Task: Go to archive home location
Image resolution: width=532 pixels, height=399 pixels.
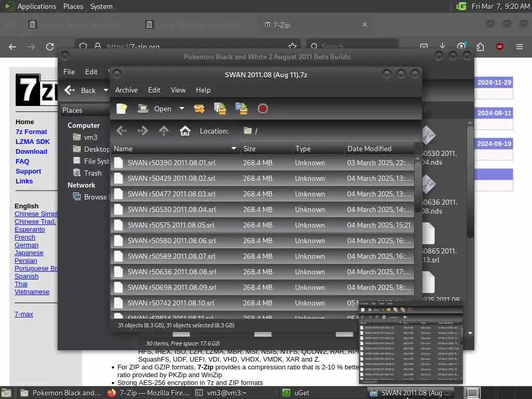Action: pyautogui.click(x=185, y=130)
